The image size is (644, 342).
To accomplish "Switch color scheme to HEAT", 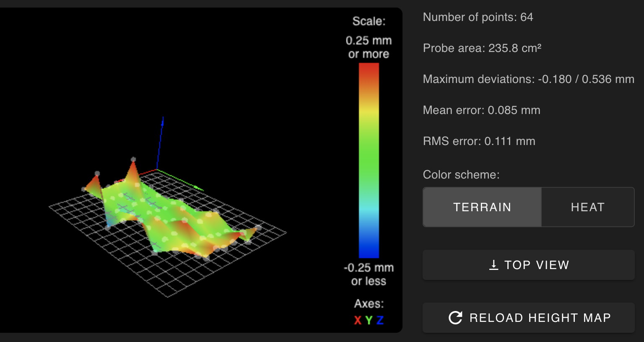I will [x=588, y=207].
